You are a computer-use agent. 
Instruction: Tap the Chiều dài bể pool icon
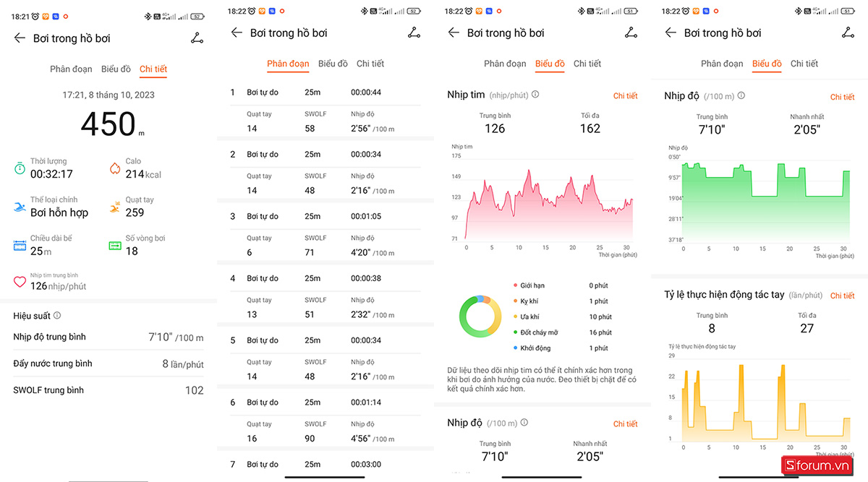20,246
